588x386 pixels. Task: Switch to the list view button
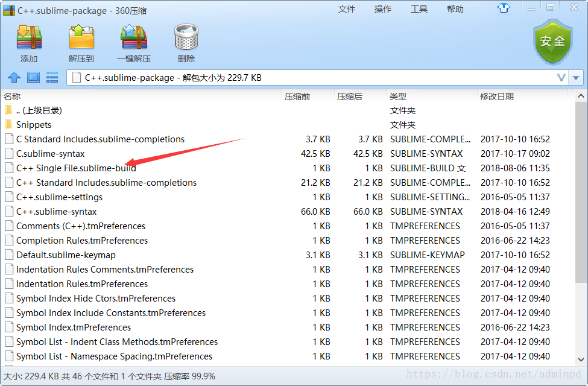click(x=52, y=78)
